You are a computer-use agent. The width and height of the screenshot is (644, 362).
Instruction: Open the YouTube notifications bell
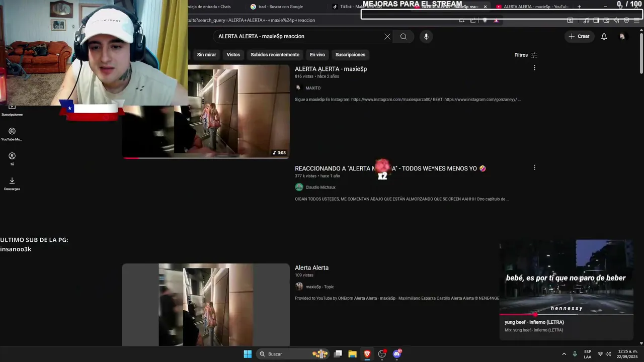tap(604, 36)
